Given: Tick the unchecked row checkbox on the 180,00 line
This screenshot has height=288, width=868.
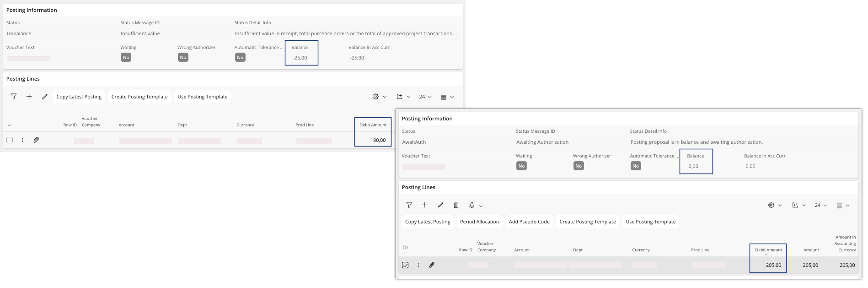Looking at the screenshot, I should pyautogui.click(x=10, y=140).
